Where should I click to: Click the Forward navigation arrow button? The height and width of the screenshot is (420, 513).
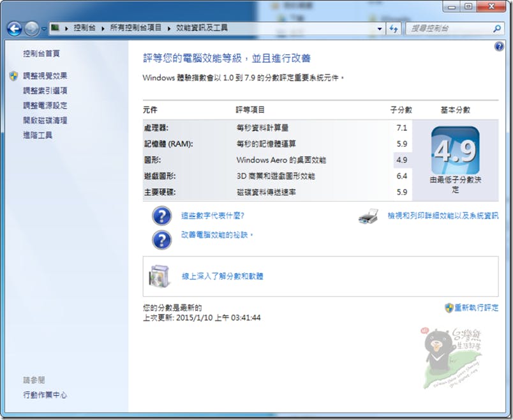32,29
